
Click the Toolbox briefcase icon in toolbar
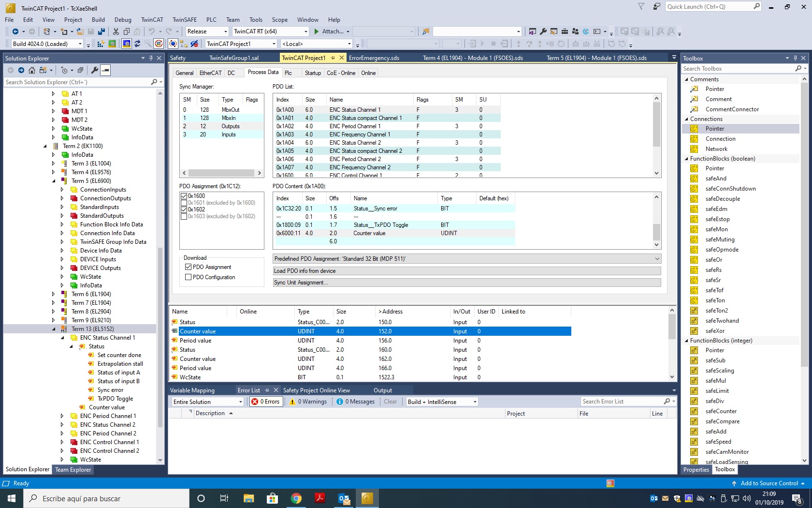click(x=565, y=31)
